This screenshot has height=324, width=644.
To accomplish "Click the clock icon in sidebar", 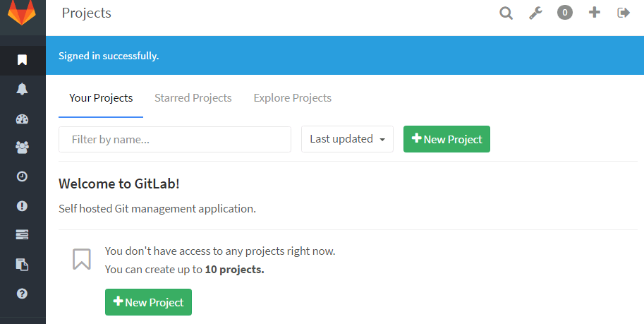I will pos(22,176).
